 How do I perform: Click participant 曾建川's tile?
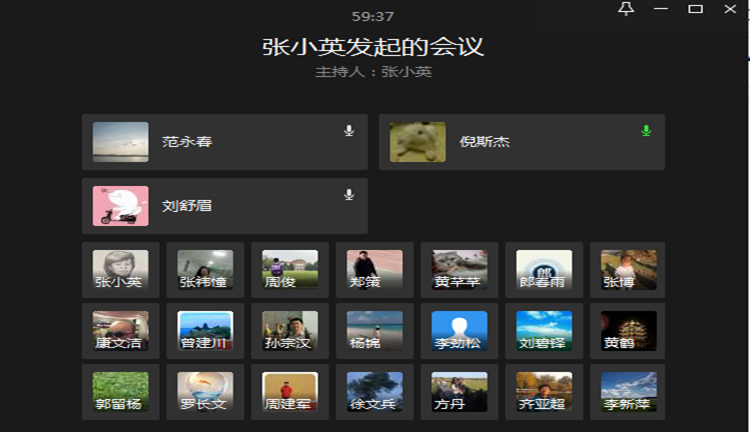pyautogui.click(x=205, y=331)
